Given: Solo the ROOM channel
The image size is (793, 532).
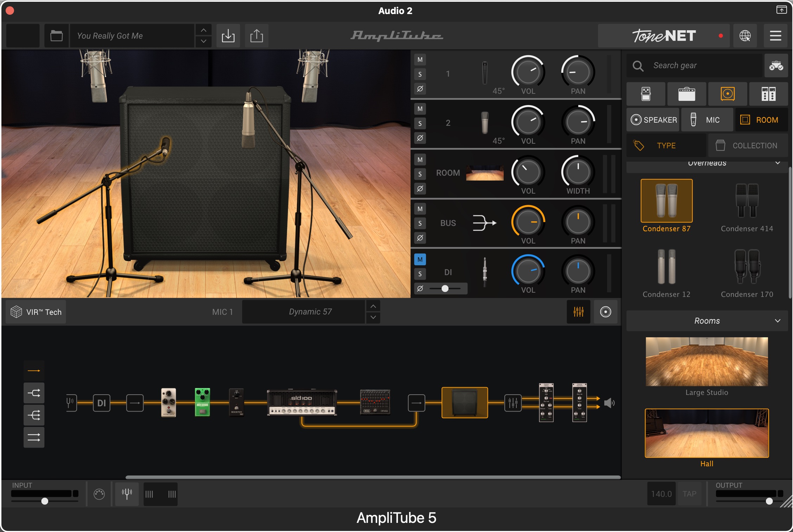Looking at the screenshot, I should tap(420, 174).
